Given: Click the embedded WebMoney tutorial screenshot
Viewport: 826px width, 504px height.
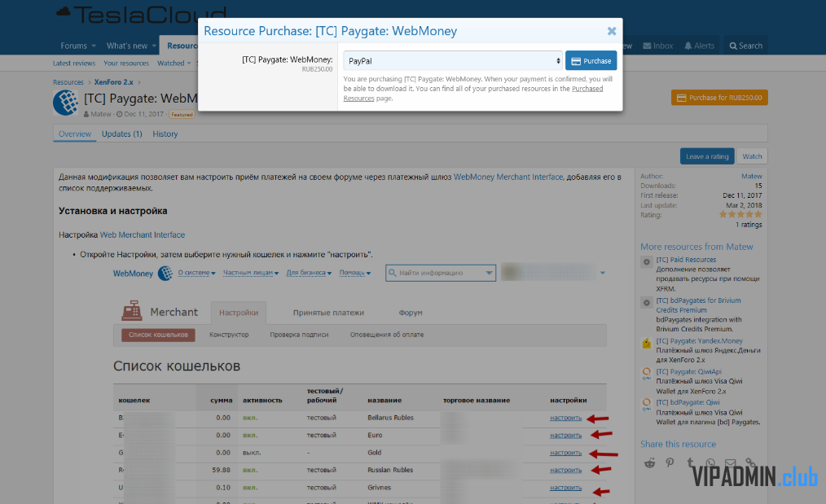Looking at the screenshot, I should click(x=359, y=384).
